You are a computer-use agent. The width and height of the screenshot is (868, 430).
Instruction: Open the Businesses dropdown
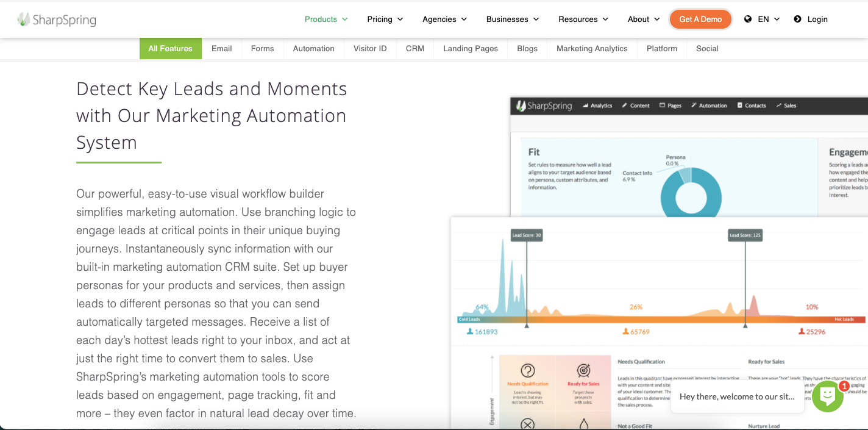(x=513, y=20)
